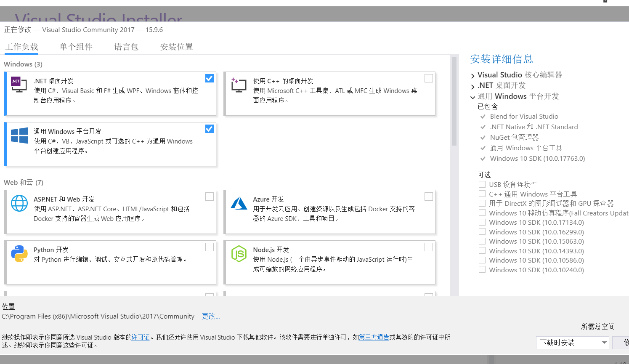Check the 使用 C++ 的桌面开发 workload checkbox
Screen dimensions: 629x364
pos(429,78)
